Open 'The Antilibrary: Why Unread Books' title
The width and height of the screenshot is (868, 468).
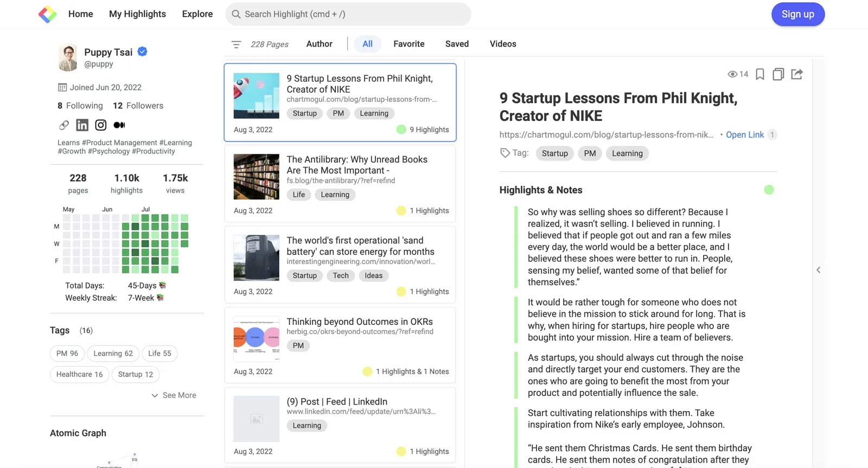(357, 165)
